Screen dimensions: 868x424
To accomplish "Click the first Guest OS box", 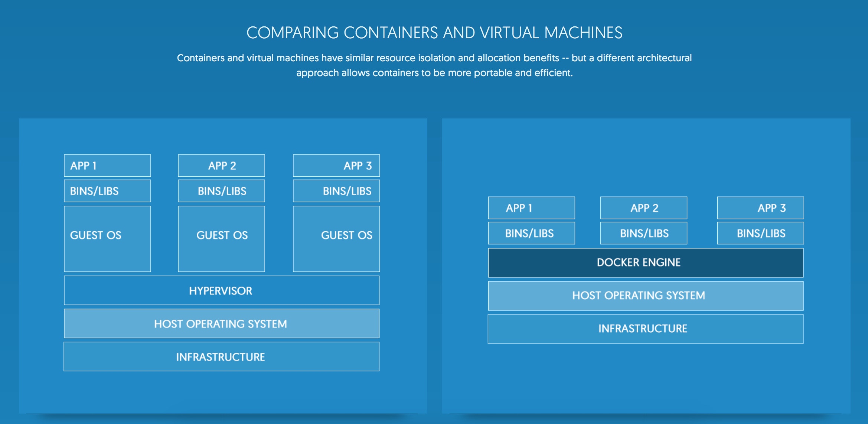I will [x=107, y=239].
